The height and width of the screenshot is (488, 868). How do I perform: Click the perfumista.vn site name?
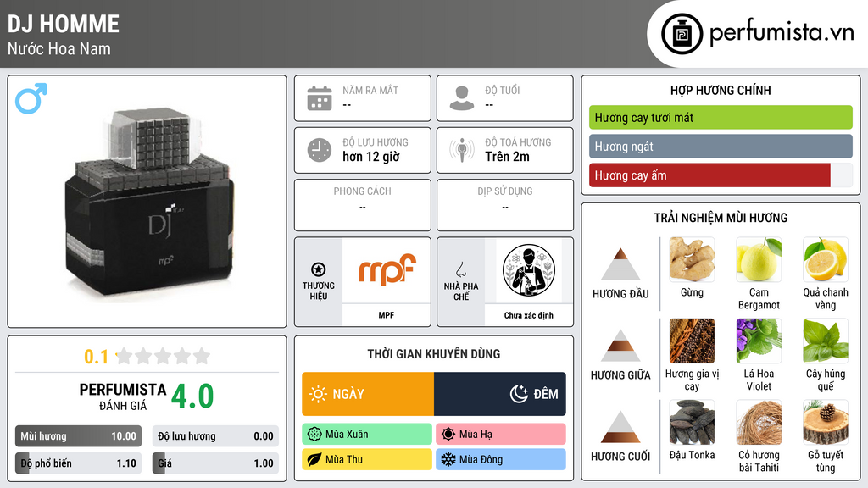[782, 32]
